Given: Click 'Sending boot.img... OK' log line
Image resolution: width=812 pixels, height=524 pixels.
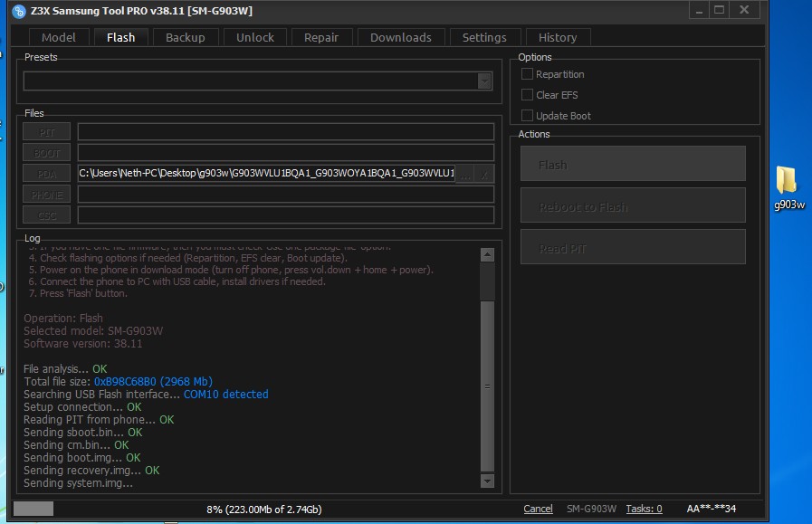Looking at the screenshot, I should [x=81, y=458].
